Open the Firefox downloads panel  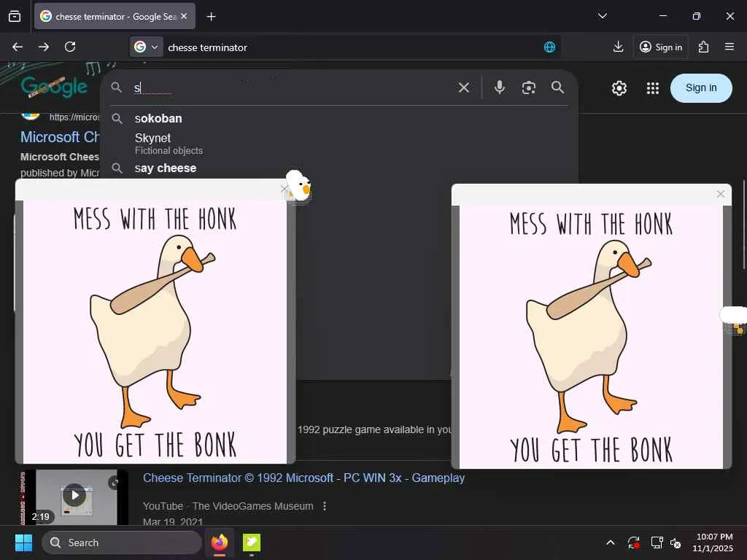click(618, 47)
